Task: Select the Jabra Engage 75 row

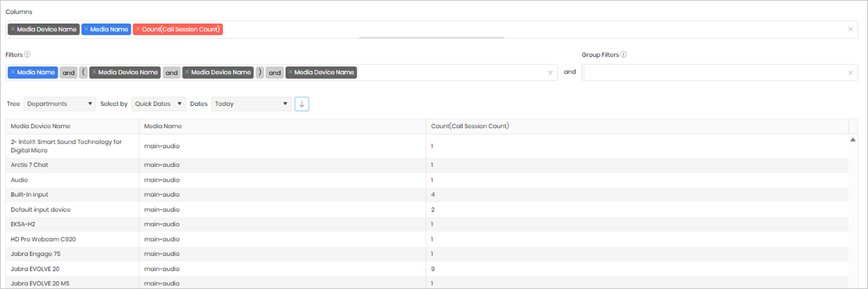Action: (x=428, y=254)
